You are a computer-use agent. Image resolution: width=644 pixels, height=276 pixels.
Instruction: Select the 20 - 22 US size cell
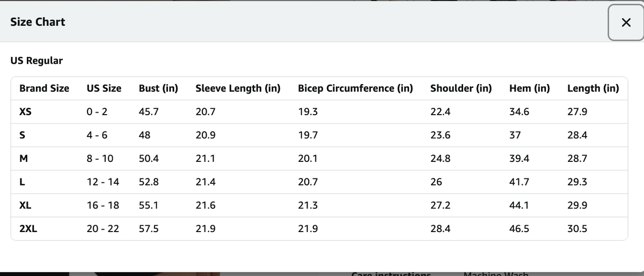pyautogui.click(x=103, y=229)
